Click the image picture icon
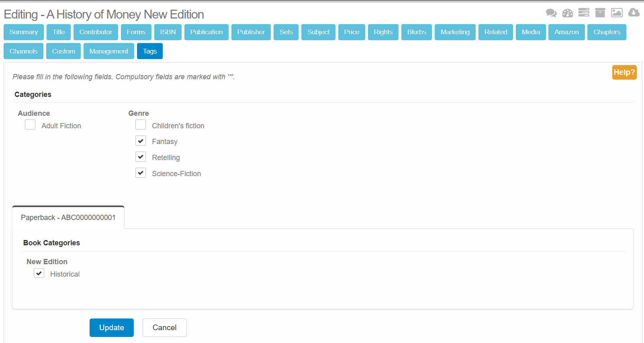 pyautogui.click(x=617, y=13)
